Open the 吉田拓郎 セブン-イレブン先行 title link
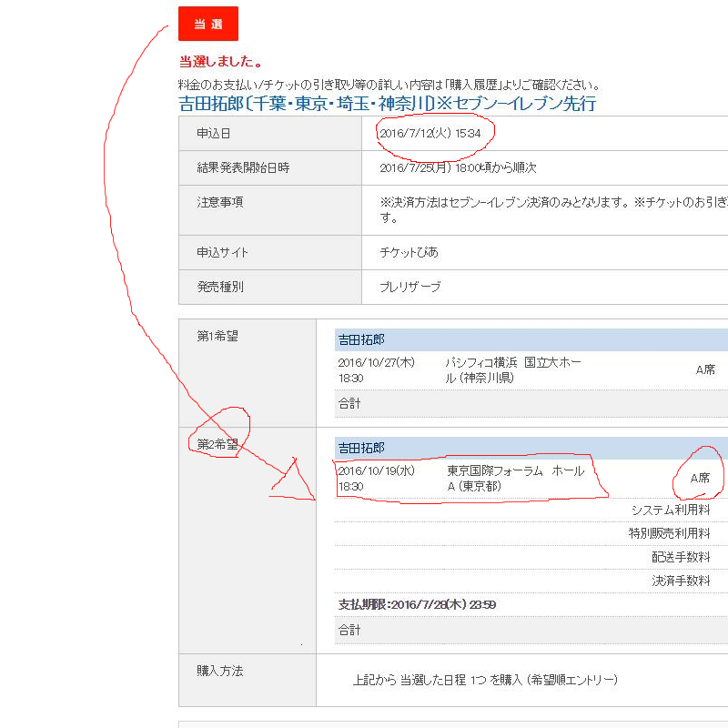This screenshot has height=728, width=728. [387, 103]
